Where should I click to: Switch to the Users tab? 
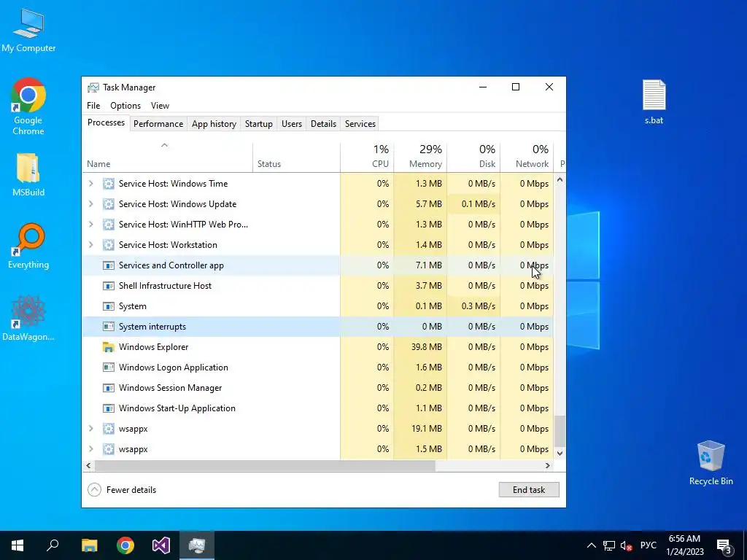pyautogui.click(x=292, y=124)
